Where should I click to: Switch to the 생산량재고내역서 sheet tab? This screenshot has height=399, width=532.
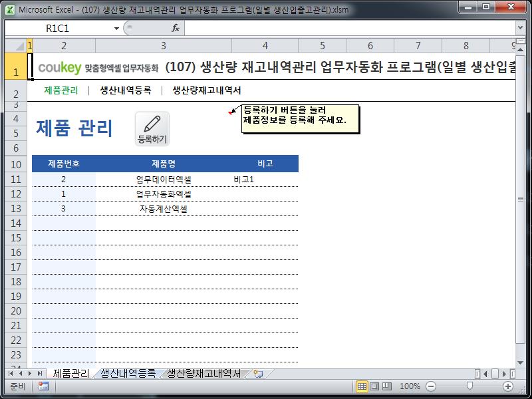[204, 374]
